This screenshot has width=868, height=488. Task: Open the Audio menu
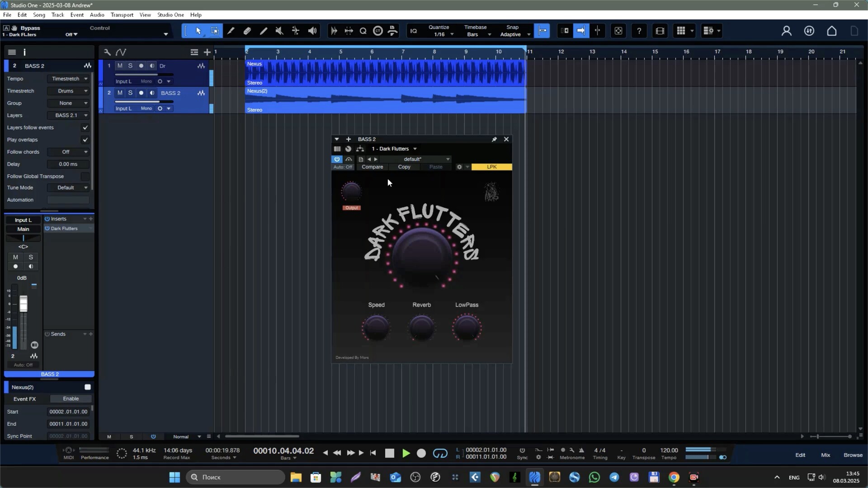click(97, 14)
